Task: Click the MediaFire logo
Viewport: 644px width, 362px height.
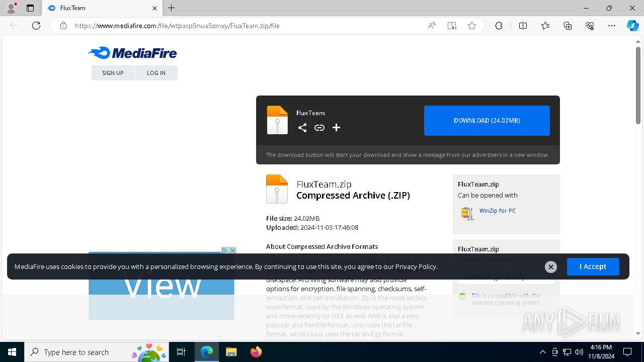Action: click(x=132, y=53)
